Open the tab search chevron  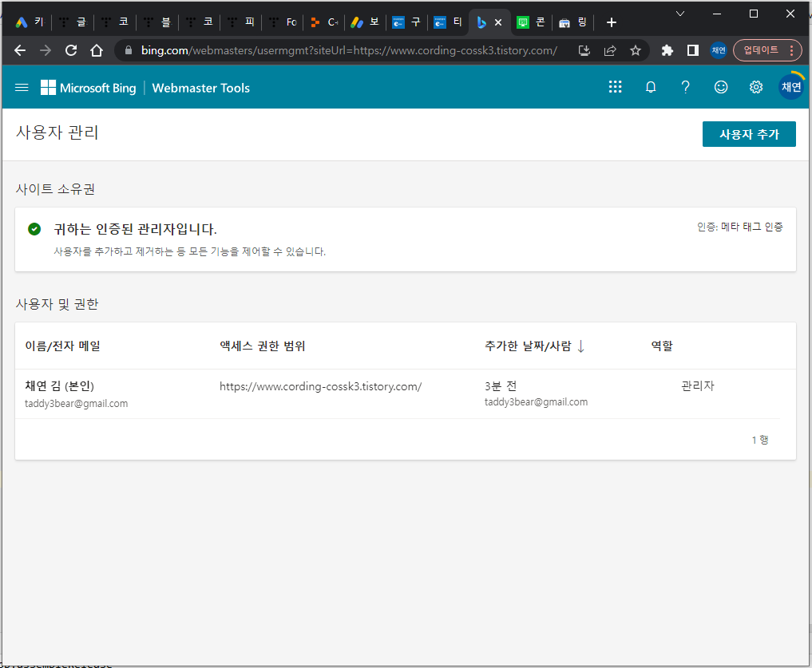coord(680,14)
